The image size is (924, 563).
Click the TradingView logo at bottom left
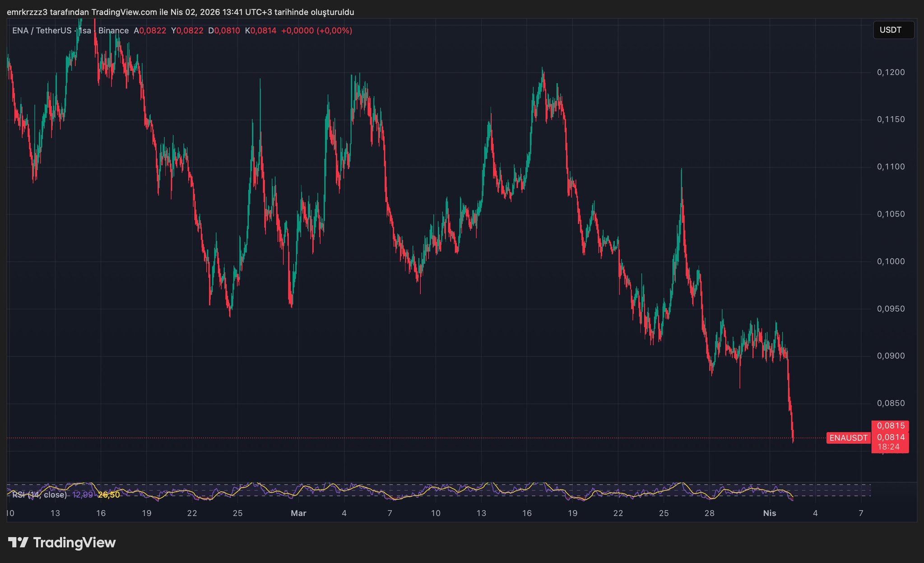62,542
